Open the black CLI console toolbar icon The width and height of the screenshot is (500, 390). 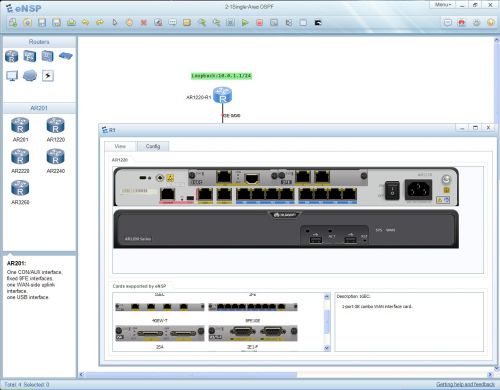(318, 23)
